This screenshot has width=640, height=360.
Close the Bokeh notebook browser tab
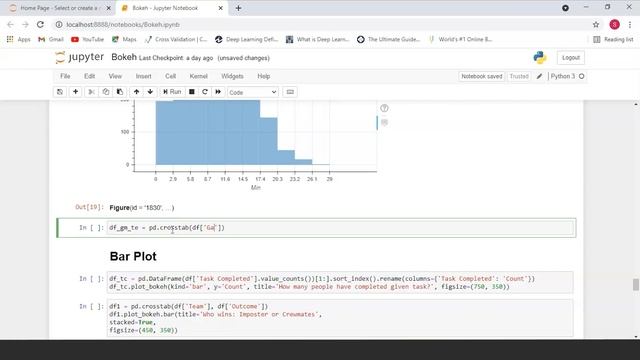click(x=220, y=8)
